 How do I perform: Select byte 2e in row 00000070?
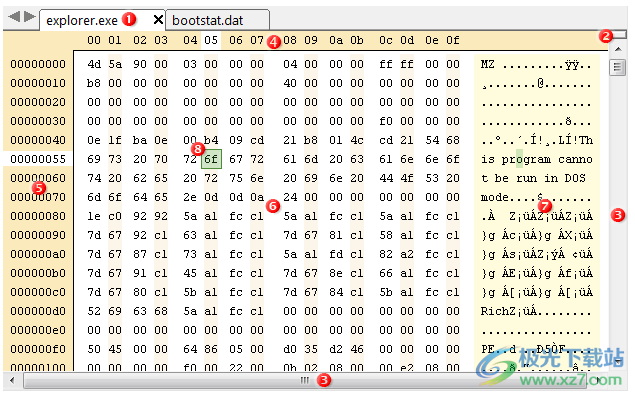pyautogui.click(x=190, y=197)
